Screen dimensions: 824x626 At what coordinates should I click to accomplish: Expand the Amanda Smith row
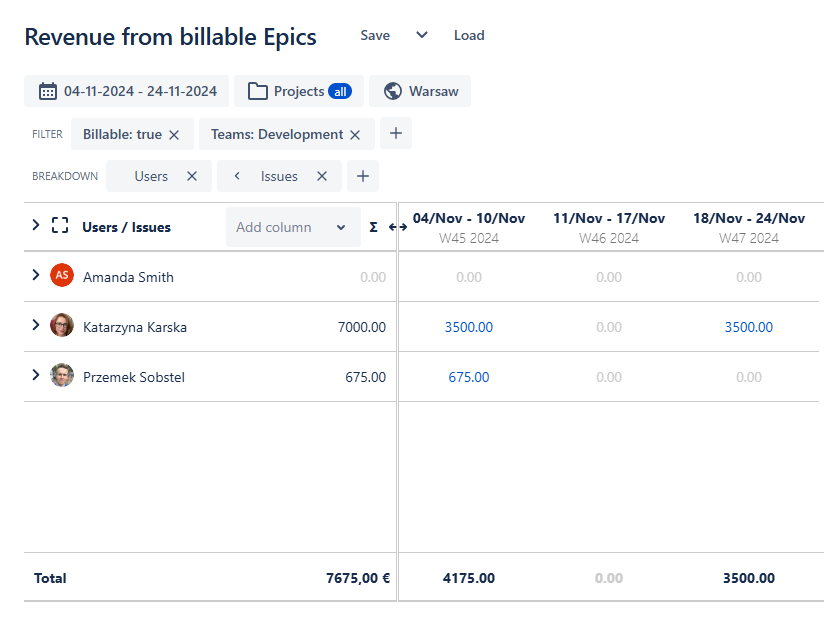[x=36, y=275]
